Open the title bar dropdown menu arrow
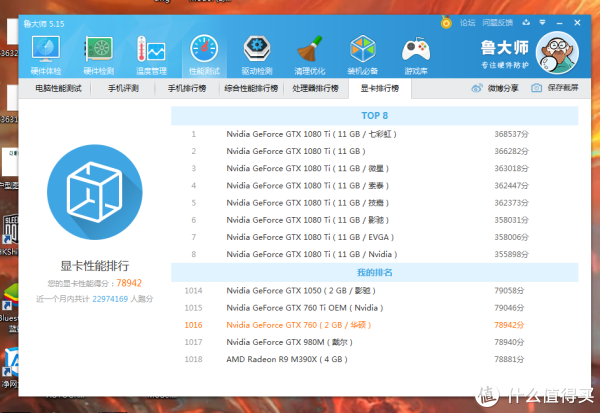 click(542, 23)
